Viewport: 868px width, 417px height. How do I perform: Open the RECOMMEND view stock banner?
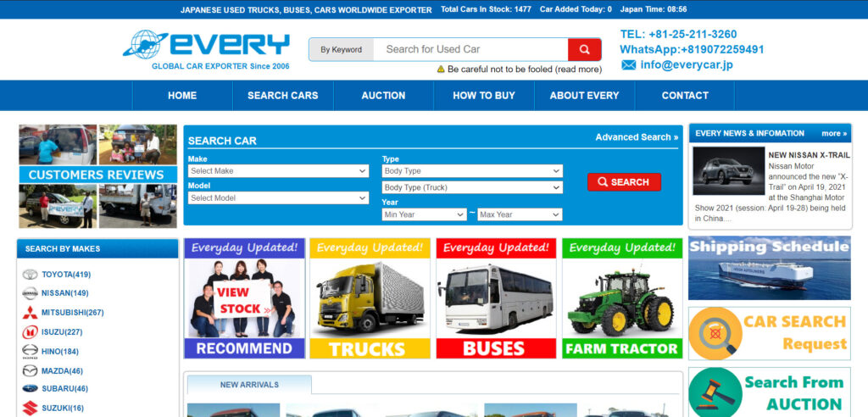(245, 298)
